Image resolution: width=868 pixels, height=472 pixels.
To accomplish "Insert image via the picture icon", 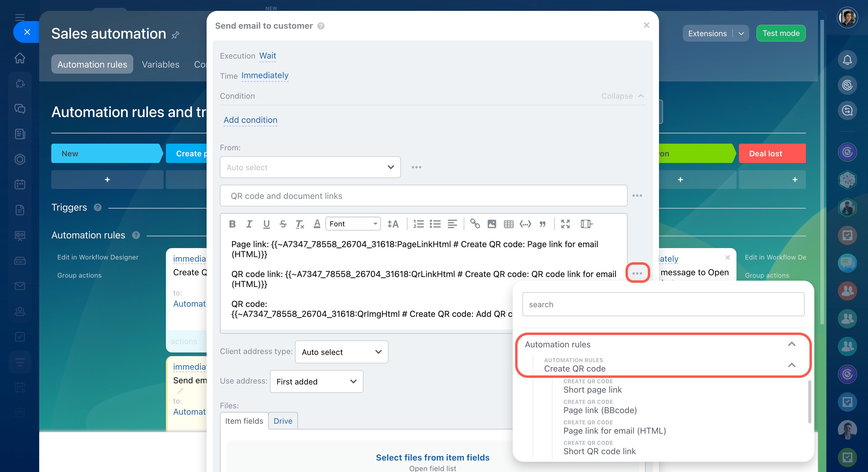I will [492, 224].
